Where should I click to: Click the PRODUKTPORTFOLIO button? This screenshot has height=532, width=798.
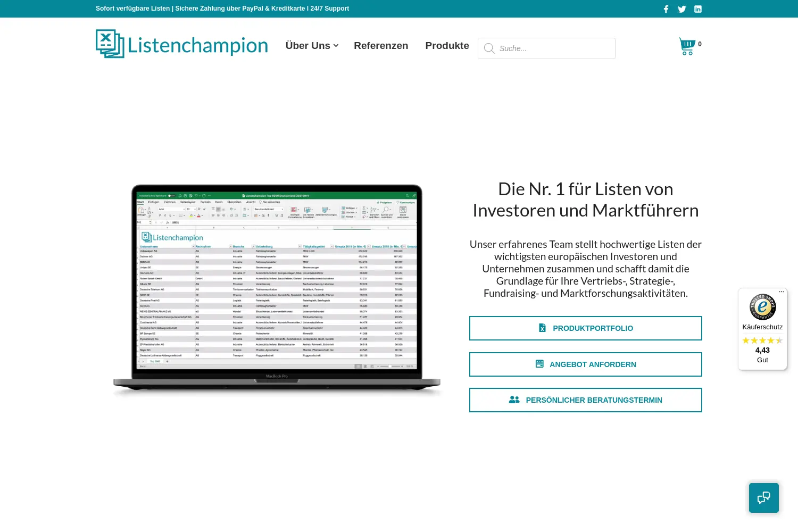pos(586,328)
